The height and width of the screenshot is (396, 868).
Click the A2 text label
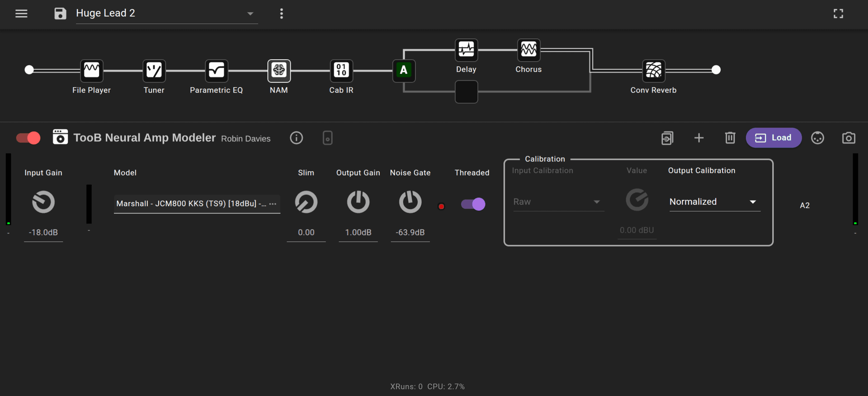tap(805, 205)
